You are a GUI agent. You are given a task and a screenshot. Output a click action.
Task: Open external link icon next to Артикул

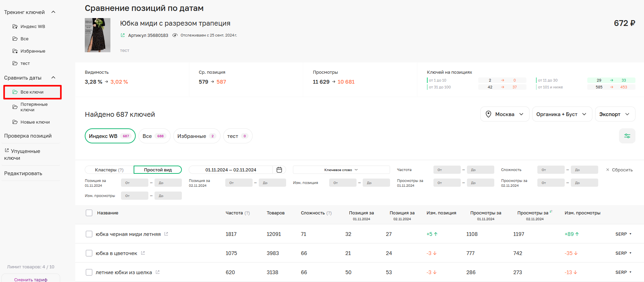[x=123, y=35]
